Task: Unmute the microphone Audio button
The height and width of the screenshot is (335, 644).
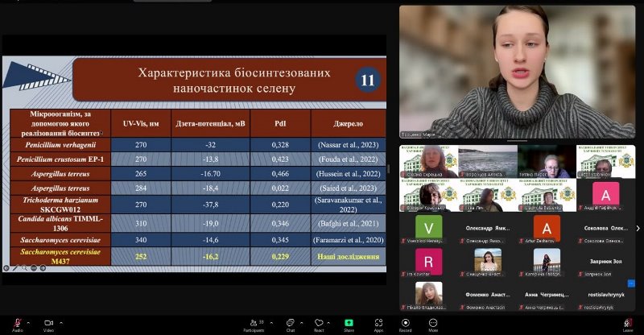Action: tap(18, 325)
